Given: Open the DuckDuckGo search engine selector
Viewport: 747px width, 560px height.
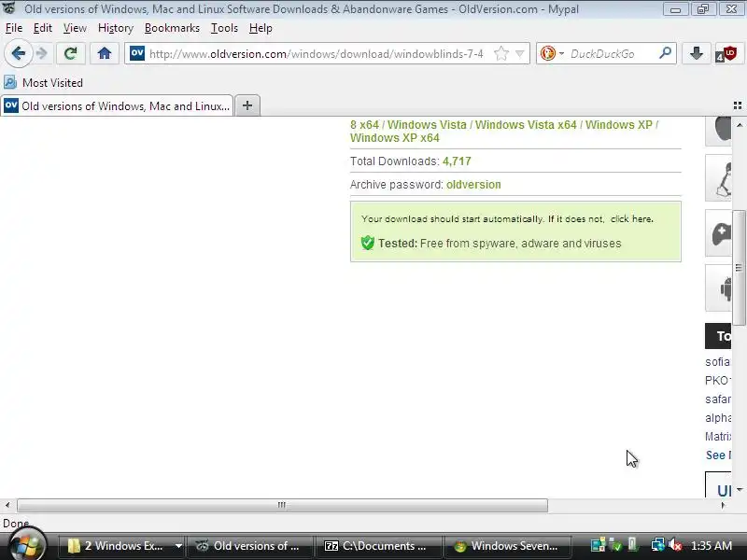Looking at the screenshot, I should point(552,53).
